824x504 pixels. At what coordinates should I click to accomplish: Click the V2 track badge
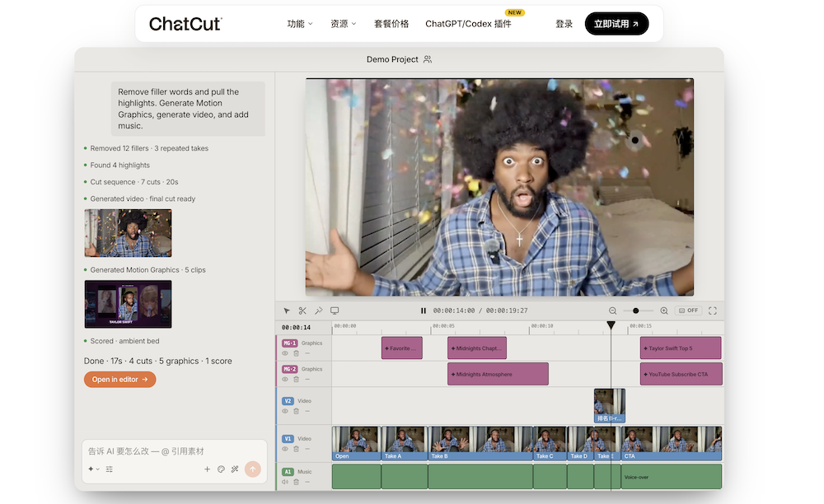[288, 400]
